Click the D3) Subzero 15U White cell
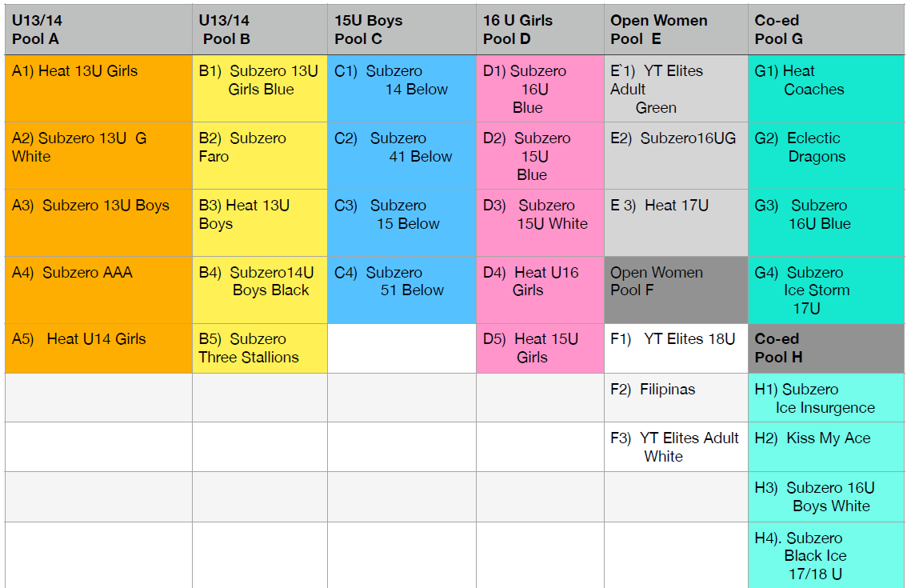This screenshot has width=907, height=588. click(540, 222)
